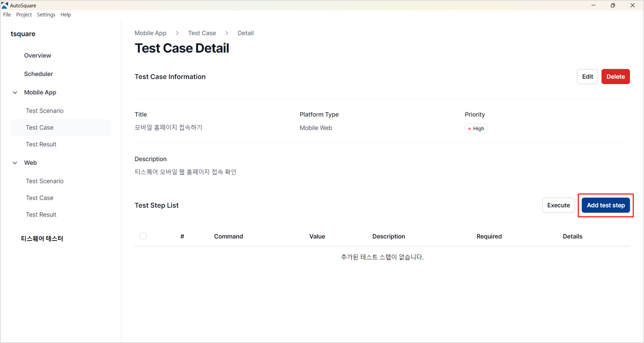Image resolution: width=644 pixels, height=343 pixels.
Task: Click the High priority badge
Action: pos(476,129)
